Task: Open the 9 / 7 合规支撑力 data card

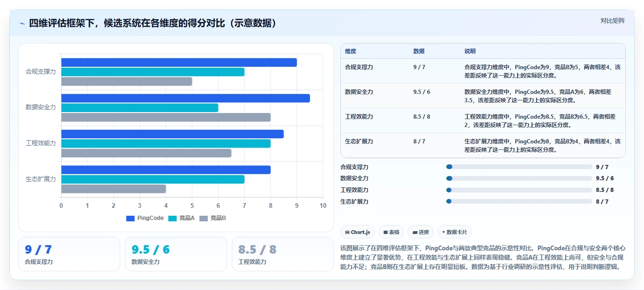Action: [x=69, y=254]
